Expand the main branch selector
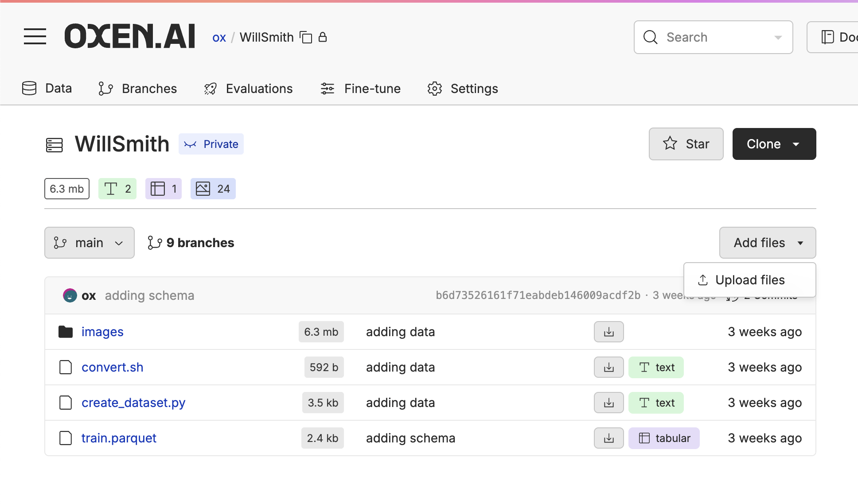Image resolution: width=858 pixels, height=504 pixels. click(89, 243)
